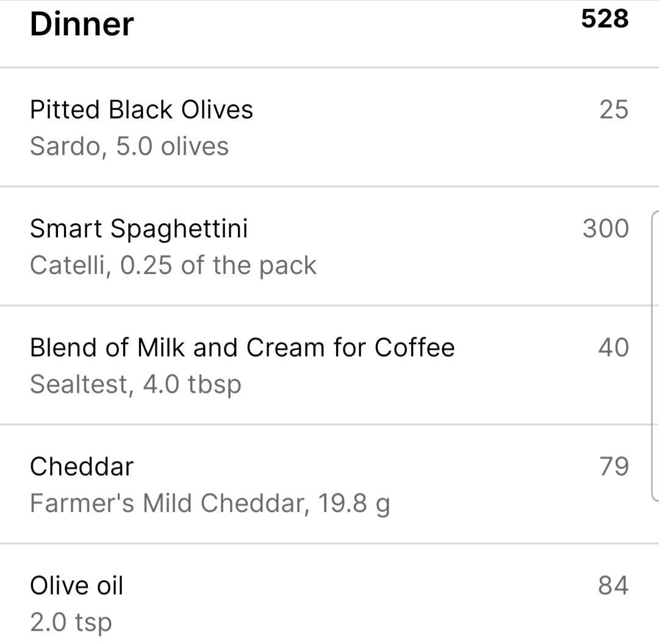Viewport: 659px width, 644px height.
Task: Click the scrollbar on the right edge
Action: [655, 354]
